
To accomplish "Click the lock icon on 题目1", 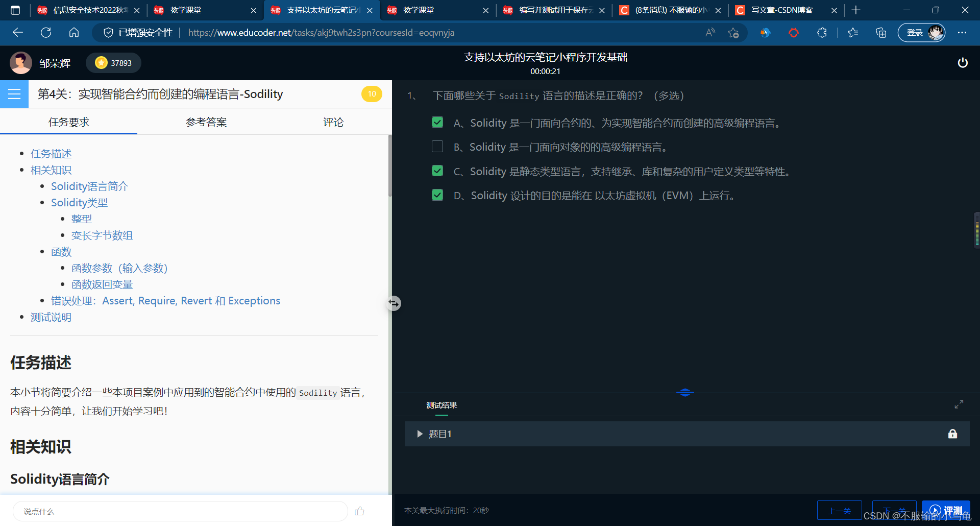I will click(952, 434).
